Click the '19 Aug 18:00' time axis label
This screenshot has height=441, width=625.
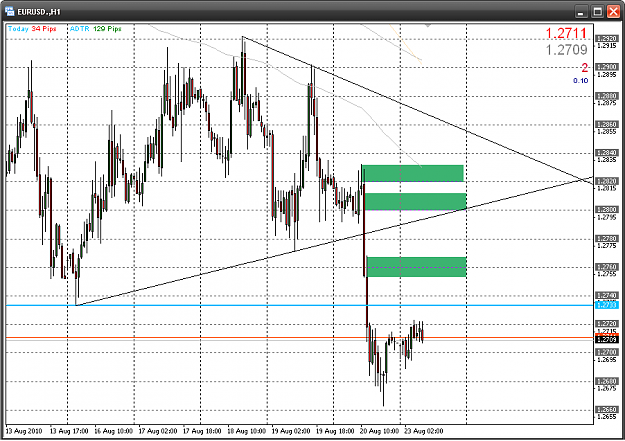point(335,431)
